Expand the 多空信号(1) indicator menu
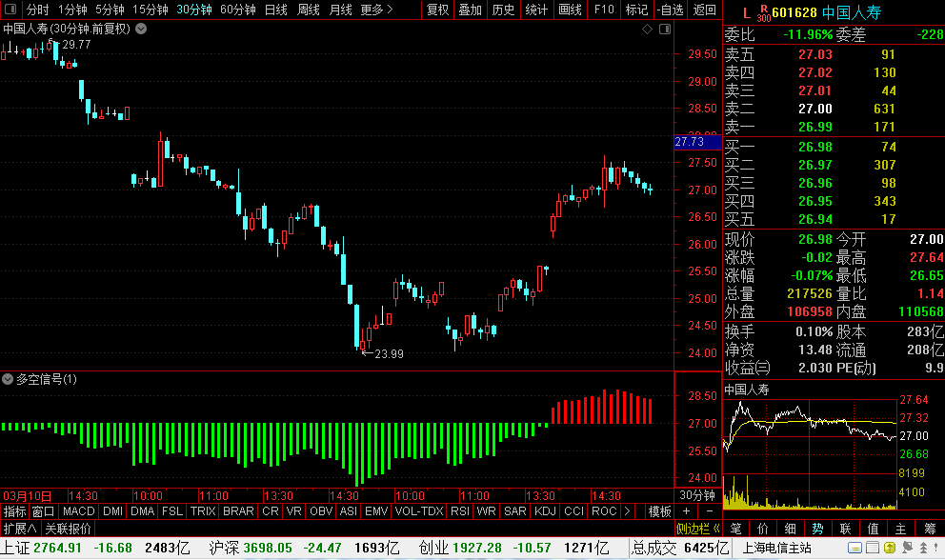945x560 pixels. [x=8, y=379]
